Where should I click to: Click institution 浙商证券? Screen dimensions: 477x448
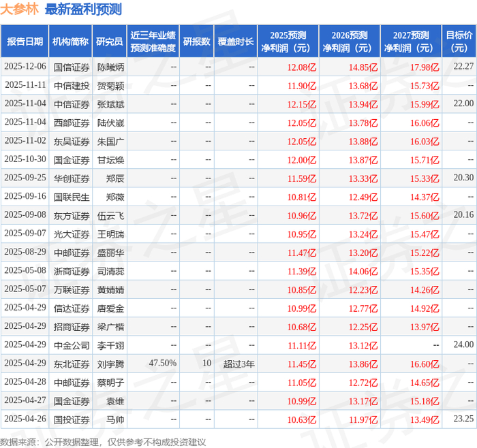(x=72, y=271)
